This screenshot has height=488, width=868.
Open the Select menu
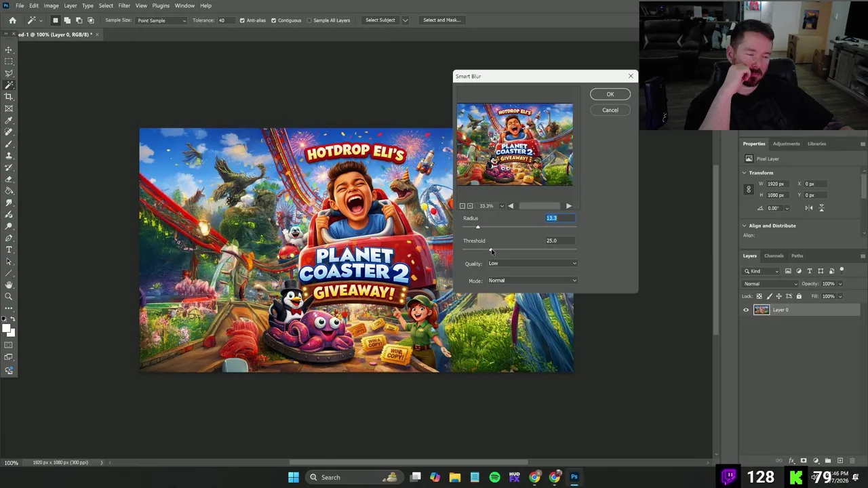click(x=106, y=5)
